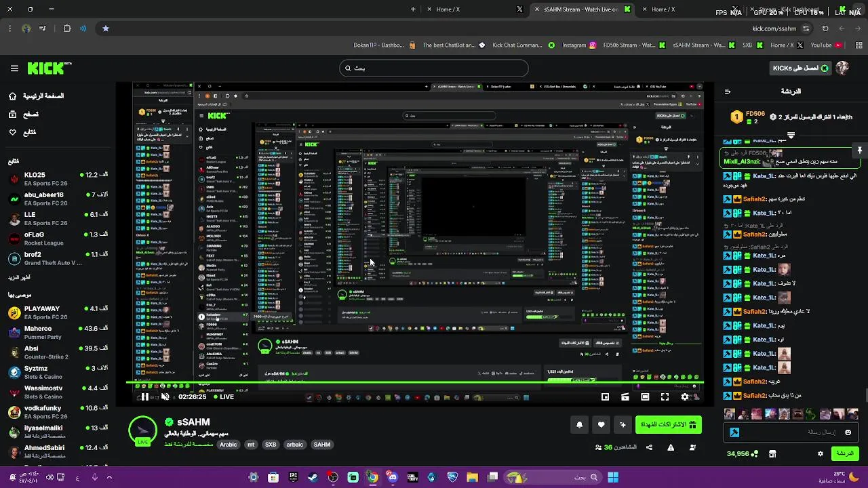
Task: Collapse the الدردشة chat panel
Action: click(x=728, y=91)
